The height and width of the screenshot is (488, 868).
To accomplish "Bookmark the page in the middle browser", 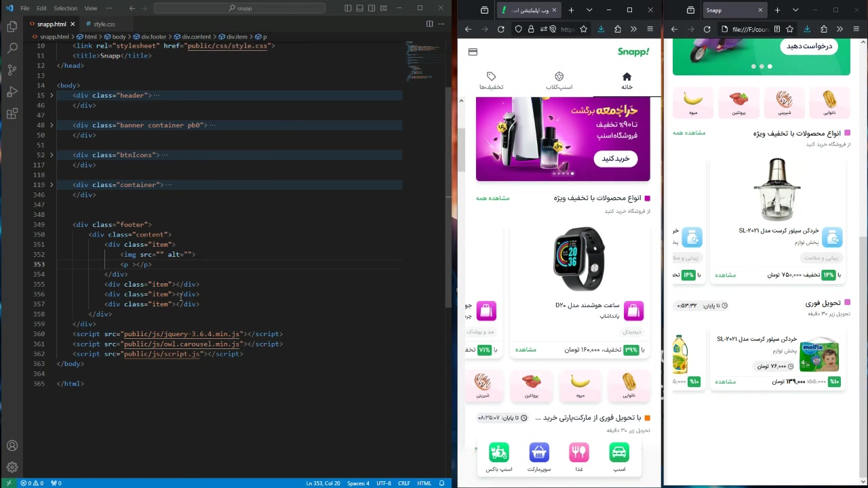I will (x=583, y=29).
